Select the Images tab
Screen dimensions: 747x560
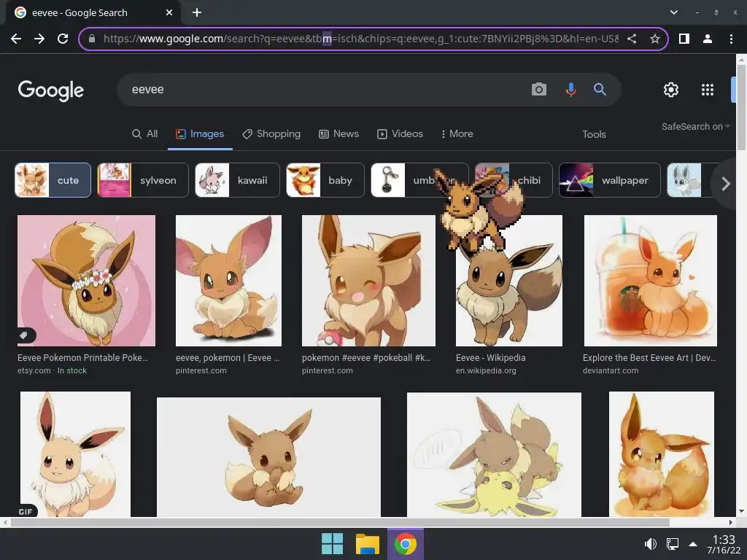click(200, 134)
